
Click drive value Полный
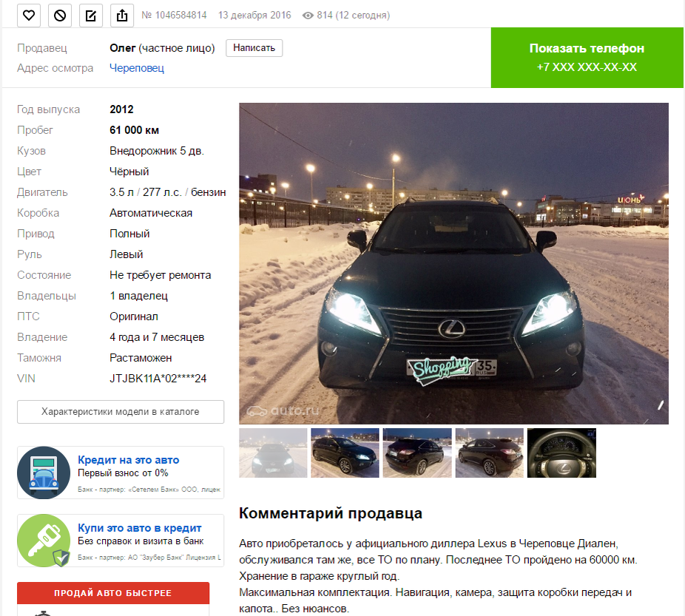click(129, 234)
